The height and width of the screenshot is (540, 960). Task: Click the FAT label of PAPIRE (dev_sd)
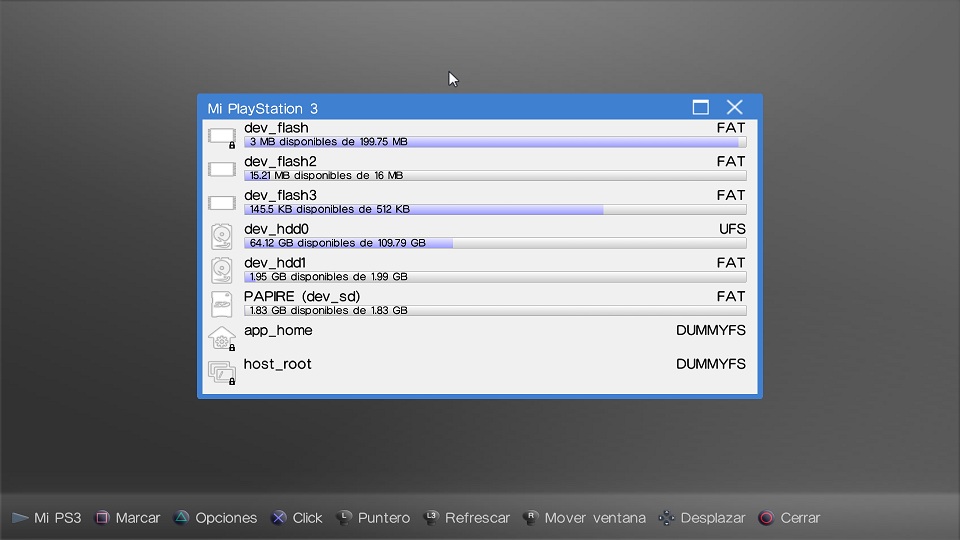731,296
